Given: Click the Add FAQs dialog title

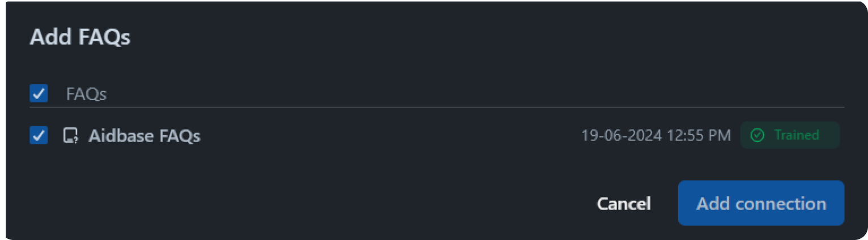Looking at the screenshot, I should point(80,37).
